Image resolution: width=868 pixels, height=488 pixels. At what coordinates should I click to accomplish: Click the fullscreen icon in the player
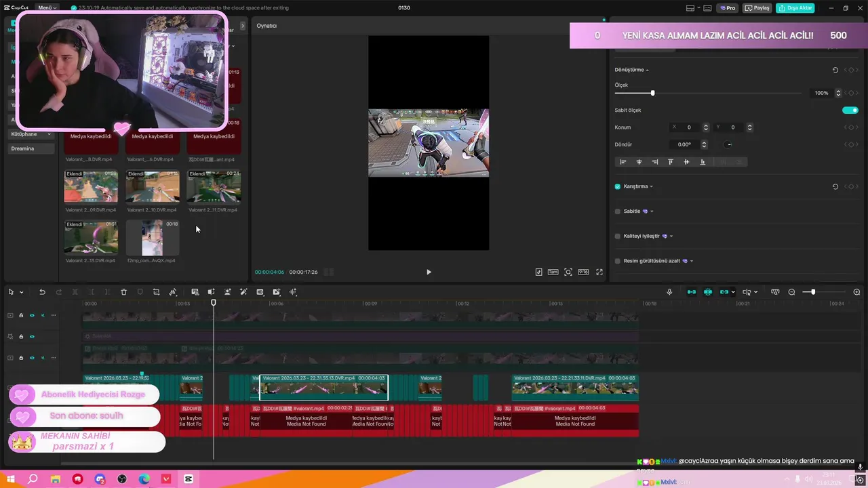tap(599, 272)
